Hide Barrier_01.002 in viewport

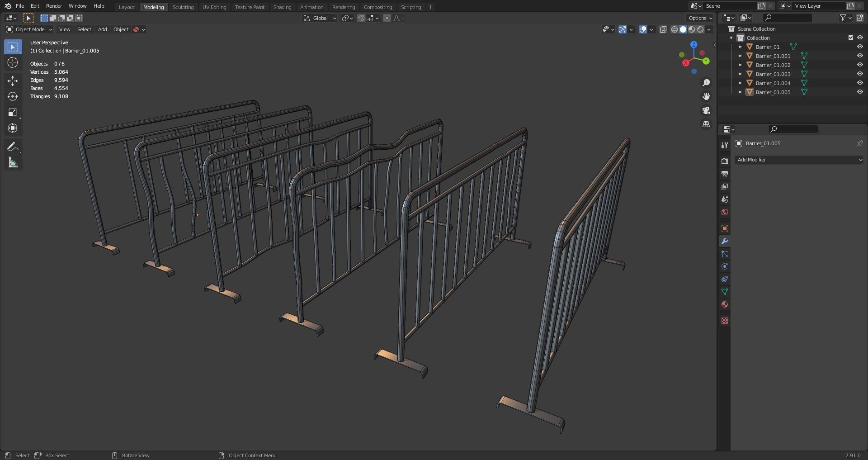pyautogui.click(x=860, y=65)
